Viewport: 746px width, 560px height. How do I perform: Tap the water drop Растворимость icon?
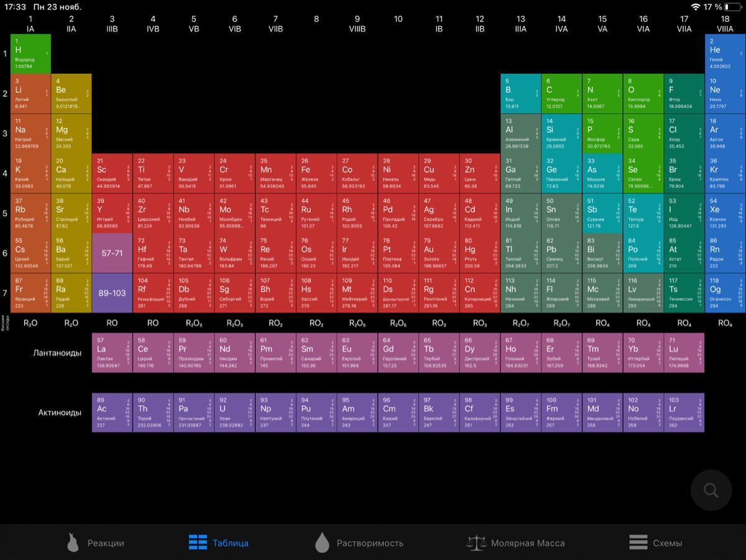[321, 543]
